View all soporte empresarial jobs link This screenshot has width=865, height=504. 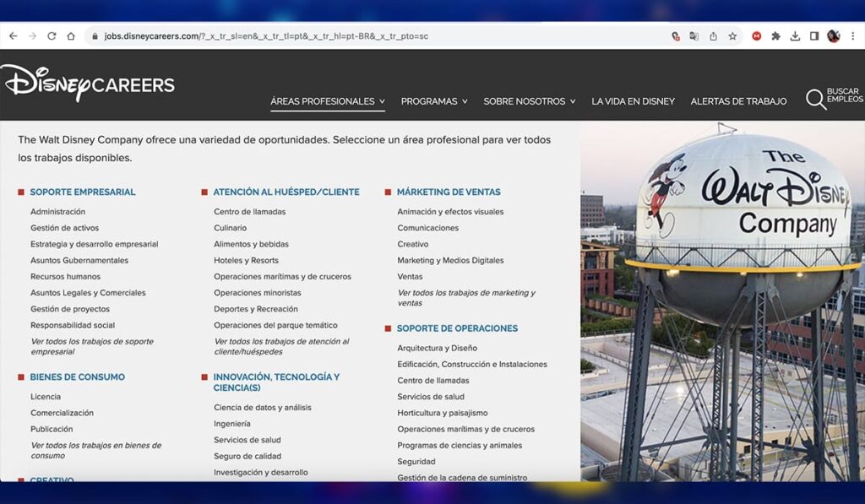[92, 346]
